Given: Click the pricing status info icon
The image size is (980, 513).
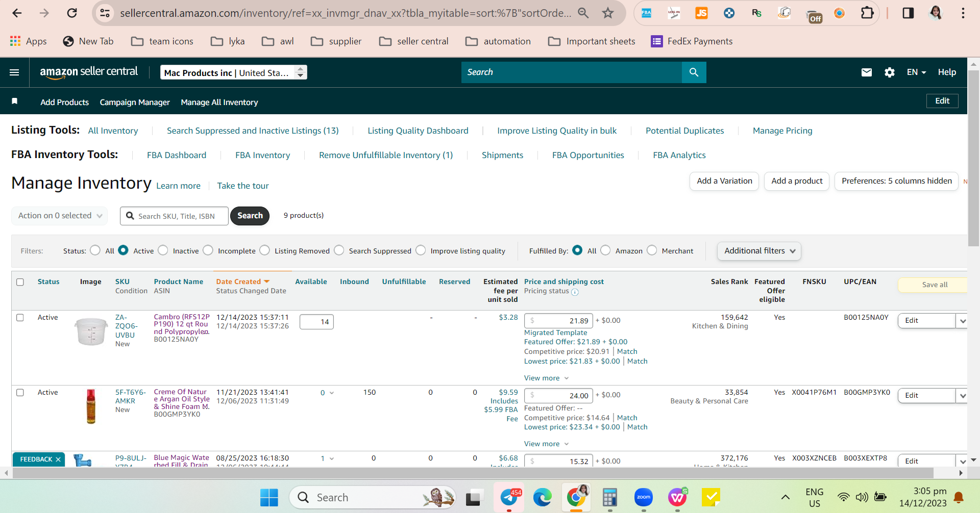Looking at the screenshot, I should coord(575,292).
